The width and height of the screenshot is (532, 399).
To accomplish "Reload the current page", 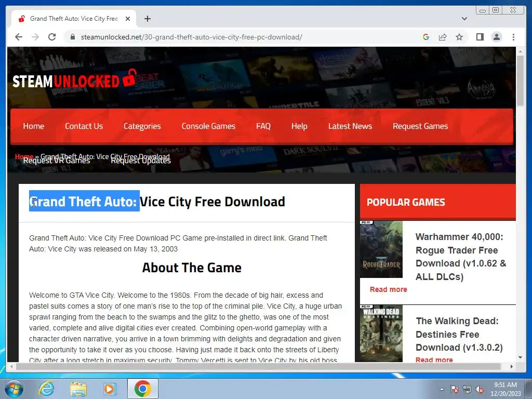I will pyautogui.click(x=52, y=37).
